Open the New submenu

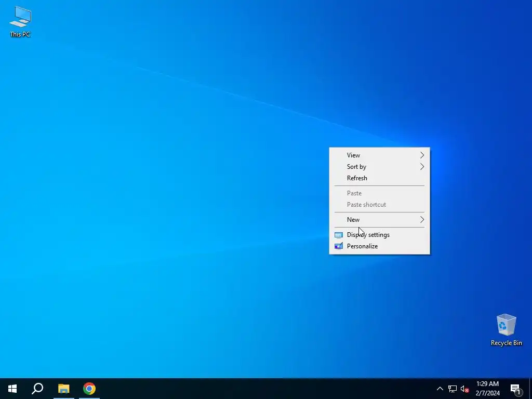pos(379,220)
